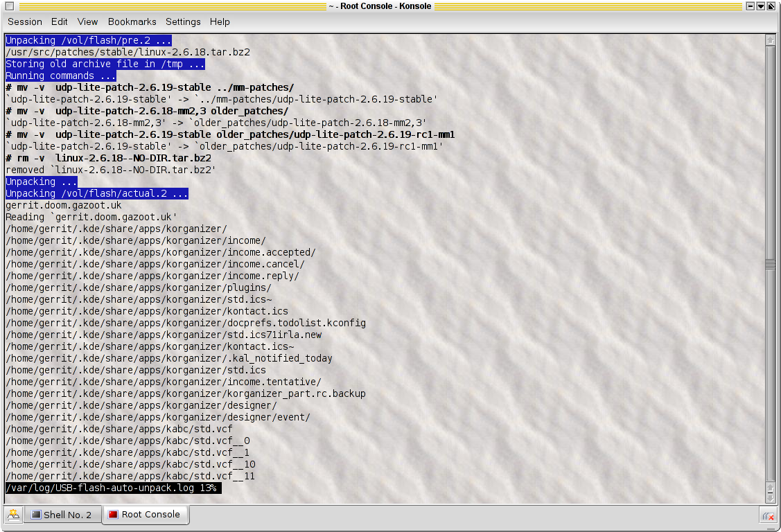The width and height of the screenshot is (781, 532).
Task: Open the Settings menu
Action: 183,22
